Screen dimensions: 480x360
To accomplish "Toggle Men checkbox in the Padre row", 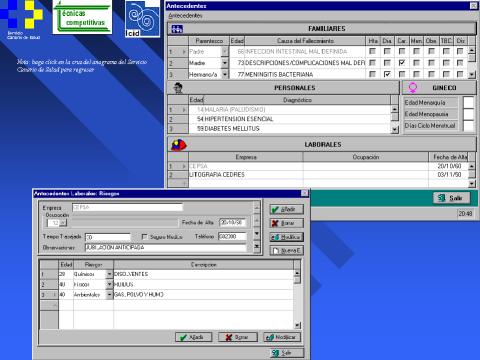I will [416, 51].
